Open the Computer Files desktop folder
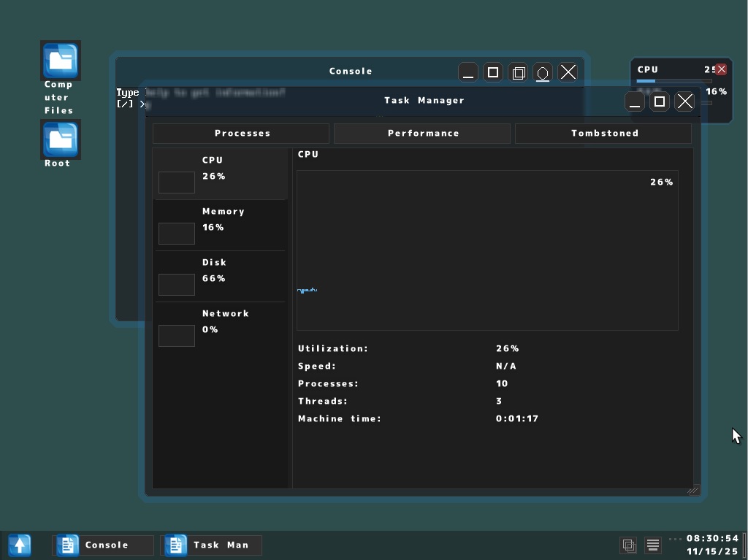748x560 pixels. 60,61
